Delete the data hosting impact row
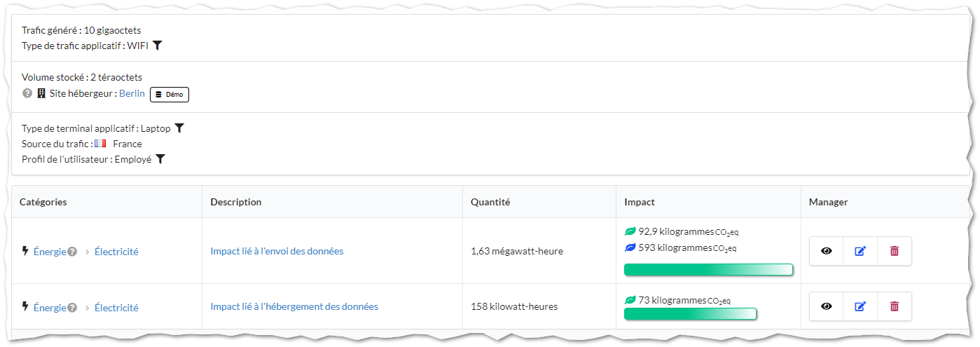This screenshot has height=347, width=980. point(895,306)
